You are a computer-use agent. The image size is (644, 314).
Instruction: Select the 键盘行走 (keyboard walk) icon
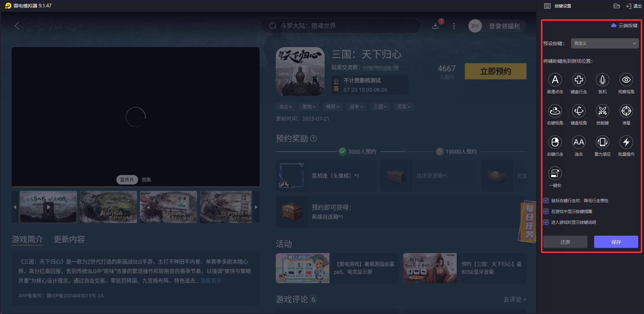point(579,80)
